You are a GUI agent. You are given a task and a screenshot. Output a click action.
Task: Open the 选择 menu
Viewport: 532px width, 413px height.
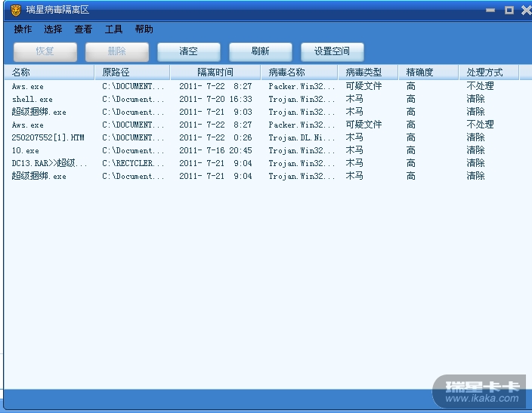click(x=53, y=29)
